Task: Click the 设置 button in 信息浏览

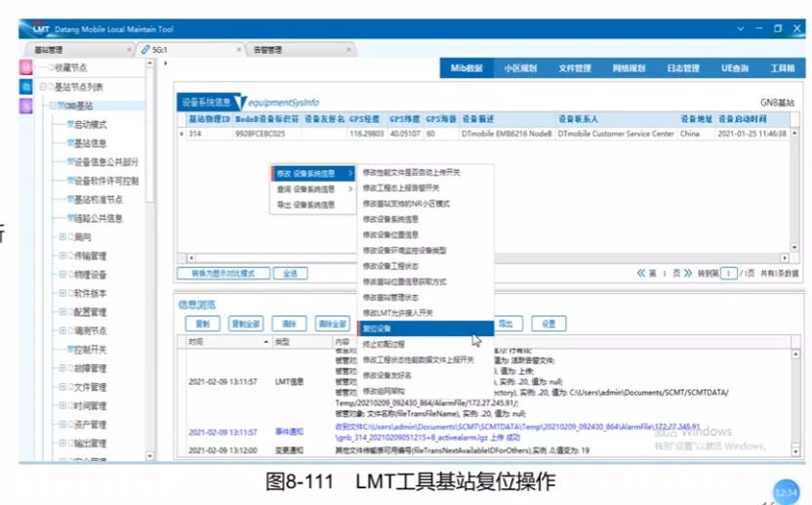Action: point(548,323)
